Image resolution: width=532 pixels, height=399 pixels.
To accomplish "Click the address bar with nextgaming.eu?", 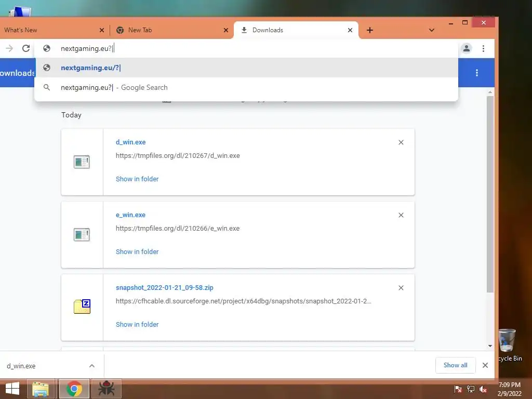I will (246, 48).
